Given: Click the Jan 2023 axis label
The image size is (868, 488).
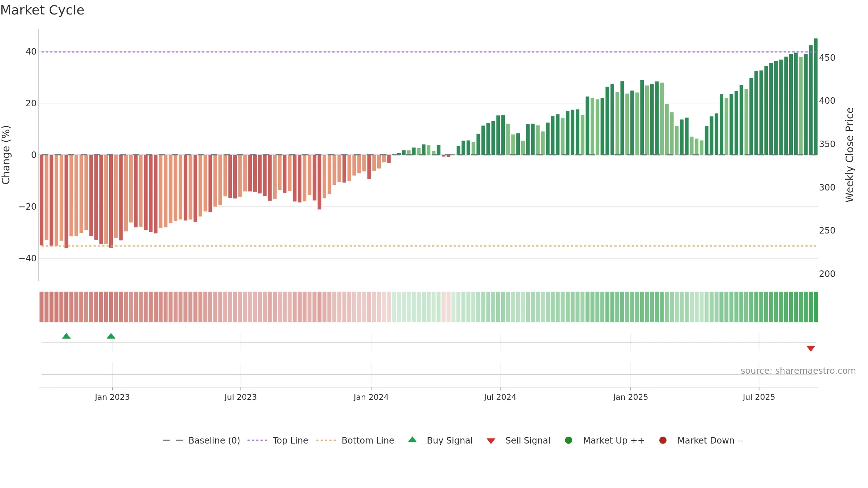Looking at the screenshot, I should [112, 397].
